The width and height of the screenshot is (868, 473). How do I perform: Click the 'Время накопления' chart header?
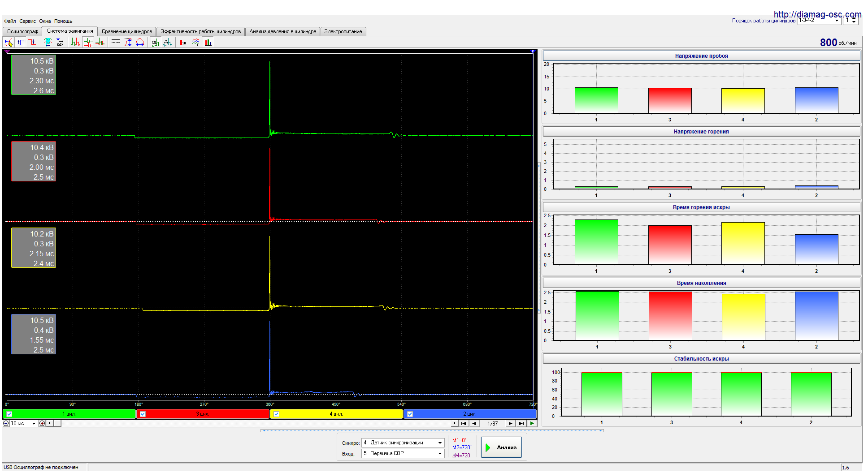pyautogui.click(x=701, y=283)
